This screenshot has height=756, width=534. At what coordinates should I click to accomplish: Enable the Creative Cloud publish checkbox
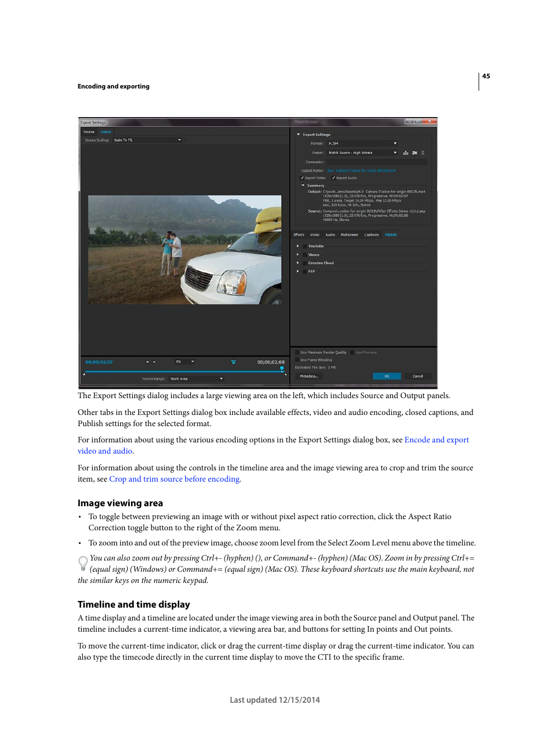pyautogui.click(x=305, y=263)
